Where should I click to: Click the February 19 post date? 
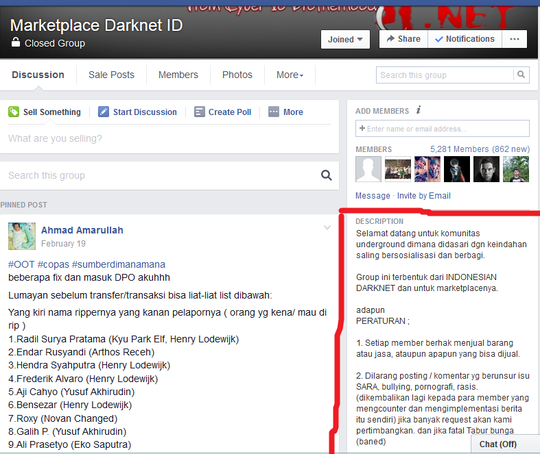click(x=63, y=244)
